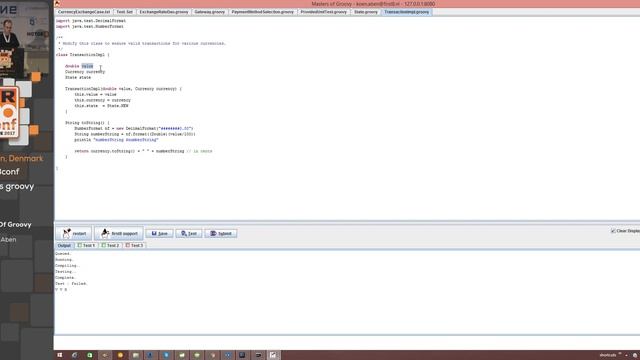Open the Test 3 result tab

pyautogui.click(x=134, y=245)
